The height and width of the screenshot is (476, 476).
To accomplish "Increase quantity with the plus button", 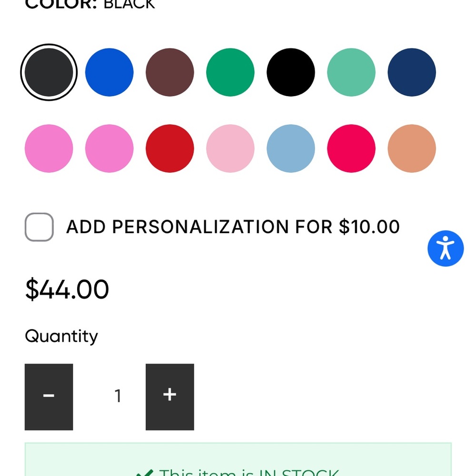I will pyautogui.click(x=170, y=397).
